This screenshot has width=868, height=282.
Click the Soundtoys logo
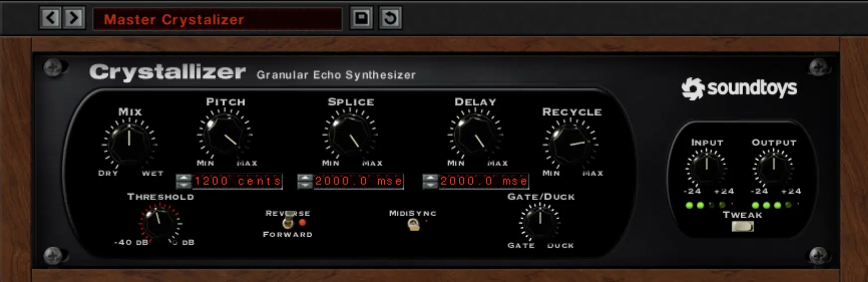739,89
